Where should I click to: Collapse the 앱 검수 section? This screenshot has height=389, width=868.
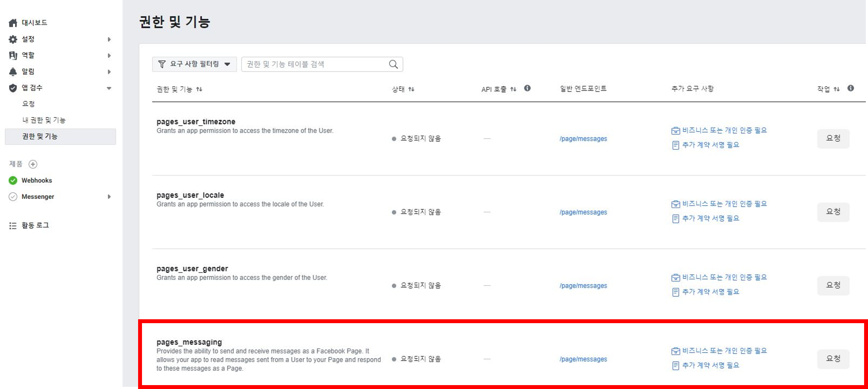coord(109,88)
